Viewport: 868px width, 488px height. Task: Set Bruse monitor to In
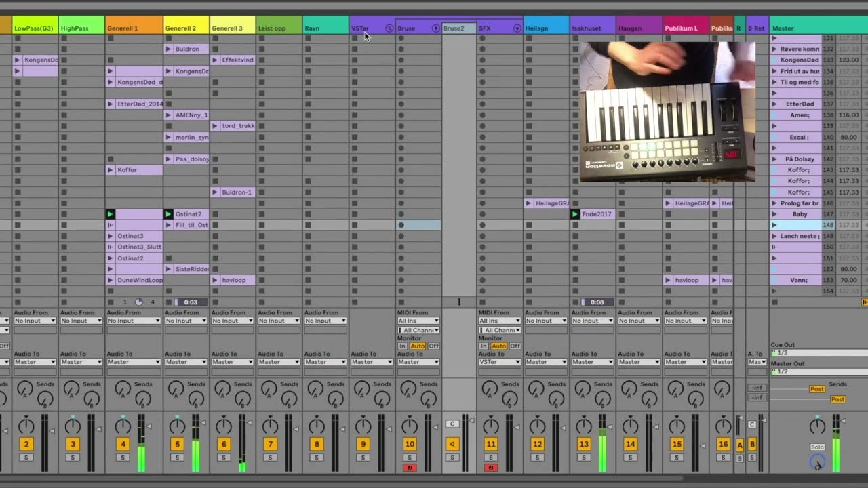click(x=402, y=346)
